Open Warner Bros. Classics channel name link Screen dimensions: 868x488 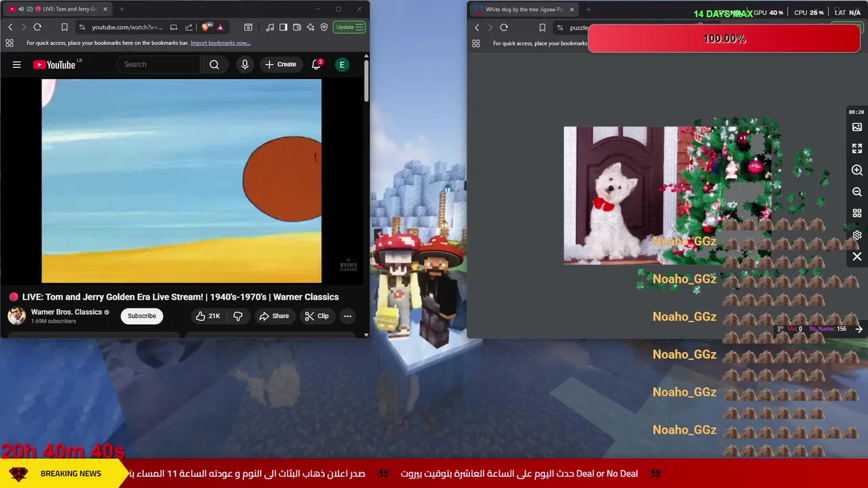(x=66, y=312)
